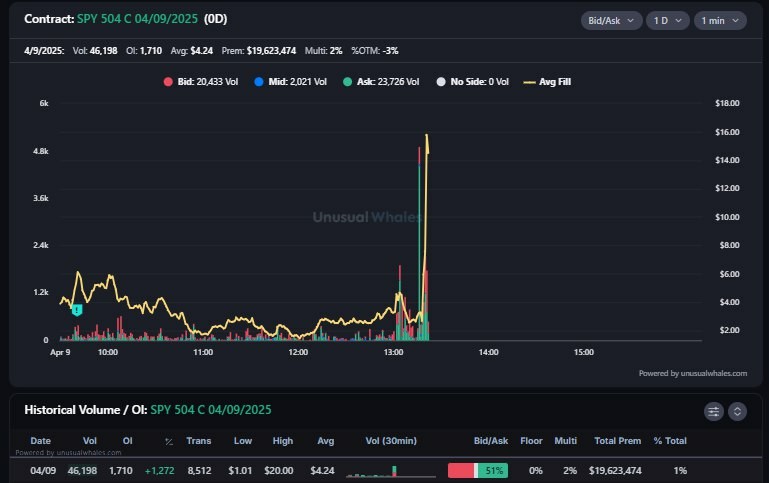Image resolution: width=769 pixels, height=483 pixels.
Task: Toggle the Mid volume series in legend
Action: [x=291, y=82]
